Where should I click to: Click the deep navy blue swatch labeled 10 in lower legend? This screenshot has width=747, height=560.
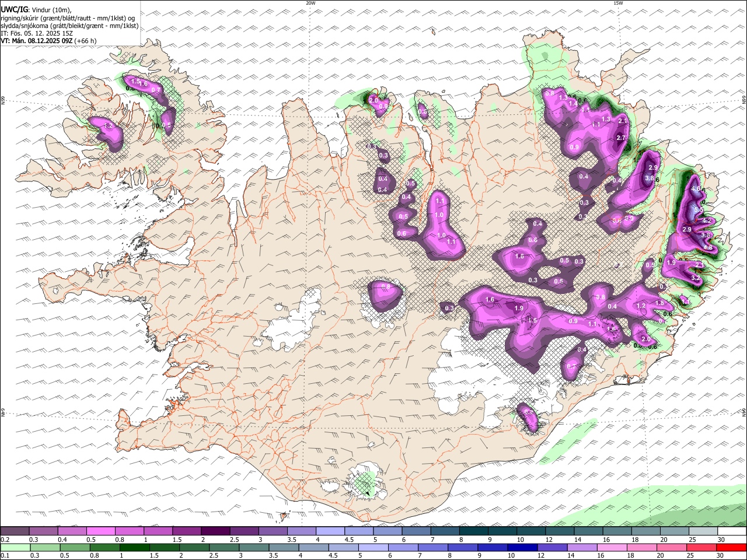pyautogui.click(x=522, y=548)
